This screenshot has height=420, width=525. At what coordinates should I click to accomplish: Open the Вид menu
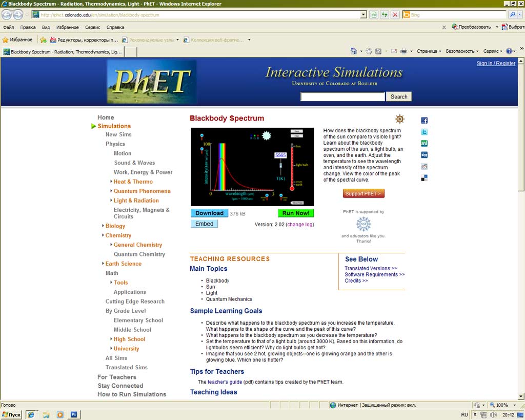pyautogui.click(x=46, y=27)
